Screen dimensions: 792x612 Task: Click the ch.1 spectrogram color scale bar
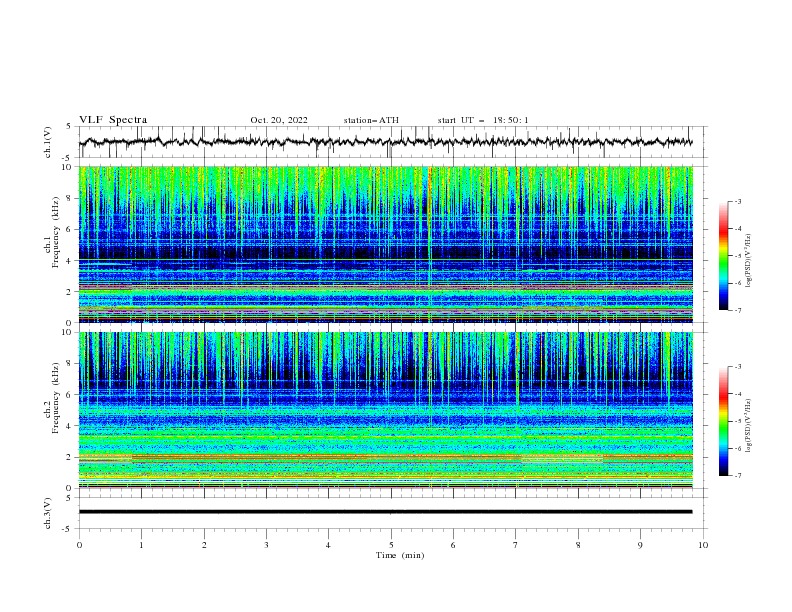coord(723,256)
